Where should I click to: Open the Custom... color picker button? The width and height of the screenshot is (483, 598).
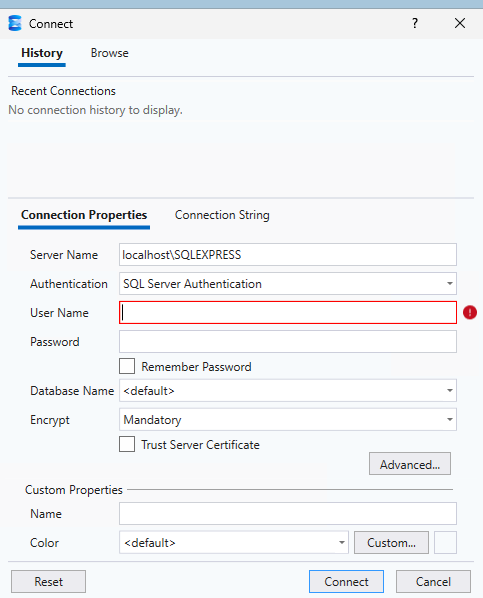[x=391, y=542]
